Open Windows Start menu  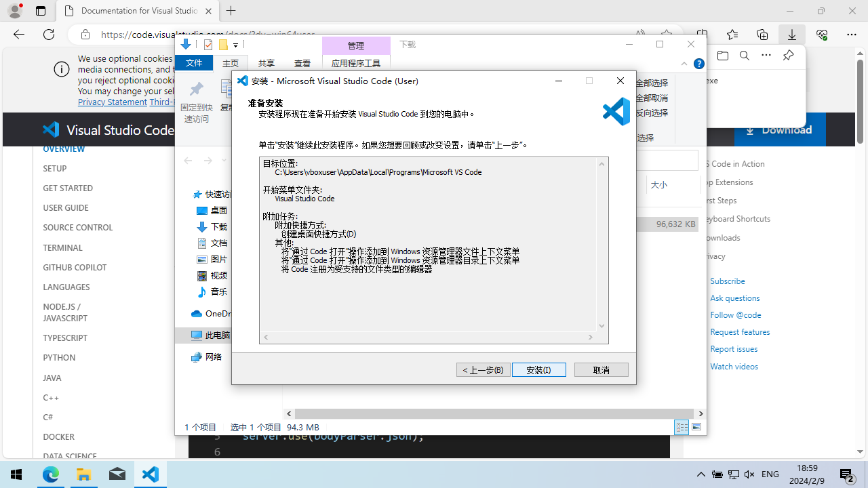[x=16, y=474]
